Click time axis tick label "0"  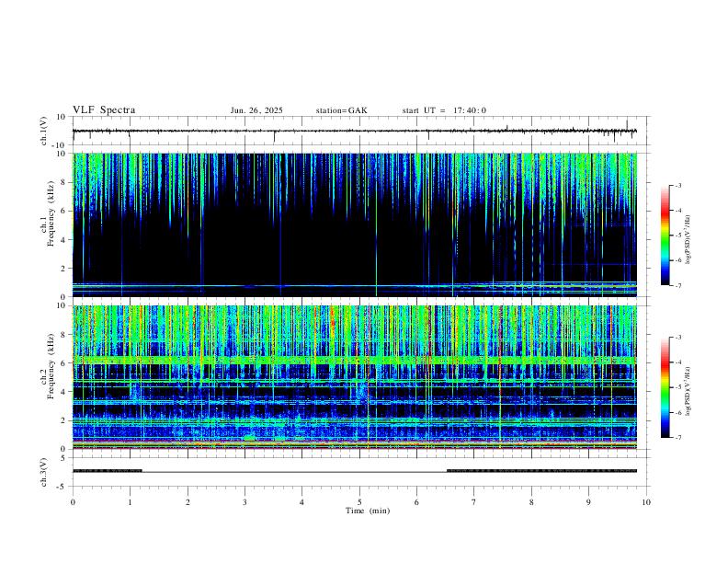[x=73, y=502]
